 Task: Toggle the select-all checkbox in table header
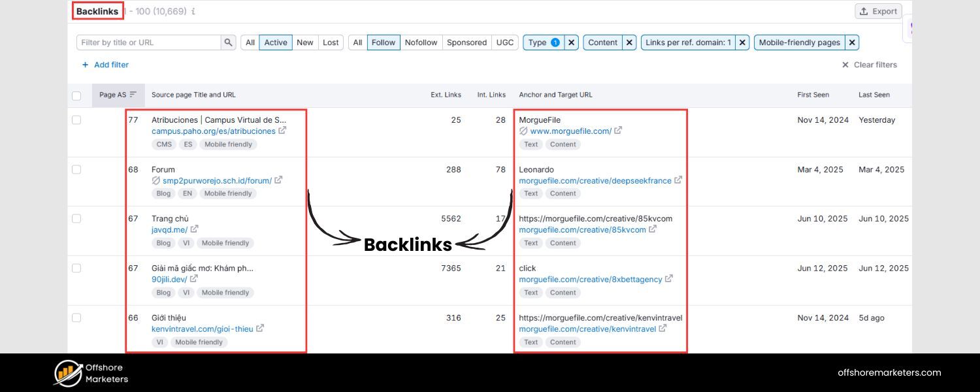click(x=76, y=95)
